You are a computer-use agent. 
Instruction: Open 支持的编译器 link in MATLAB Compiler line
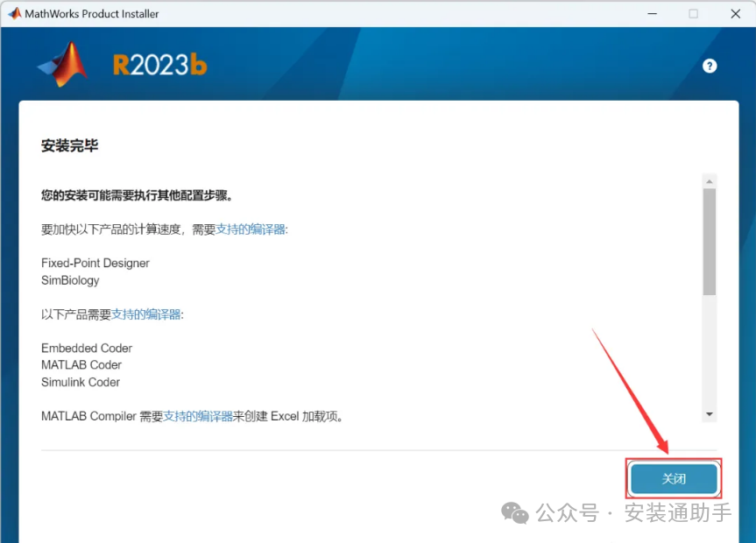click(x=198, y=416)
